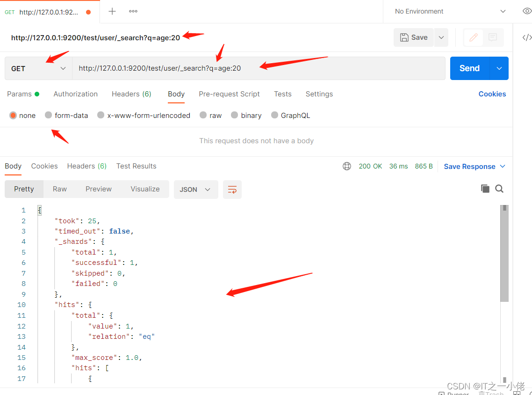
Task: Select the form-data body radio button
Action: 48,115
